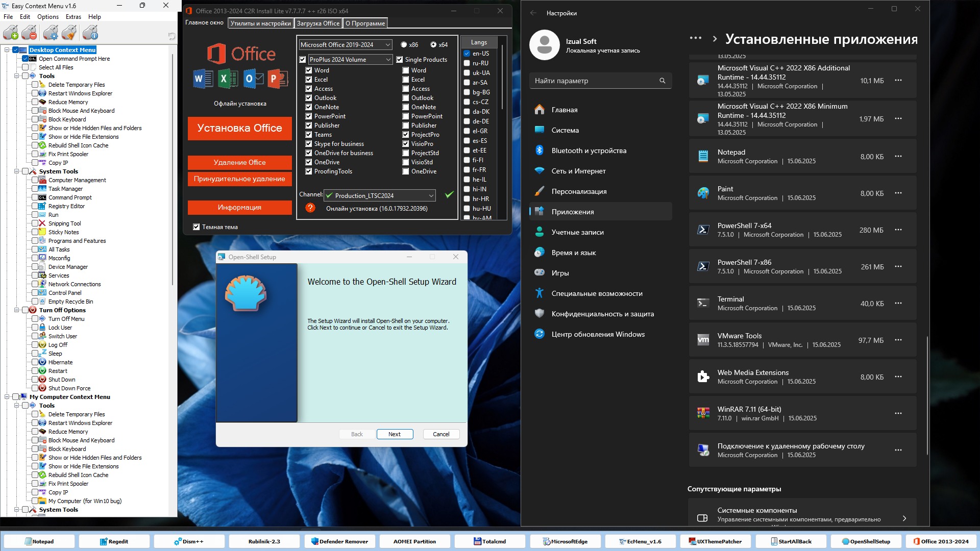Open the File menu in Easy Context Menu
Image resolution: width=980 pixels, height=551 pixels.
[x=9, y=17]
